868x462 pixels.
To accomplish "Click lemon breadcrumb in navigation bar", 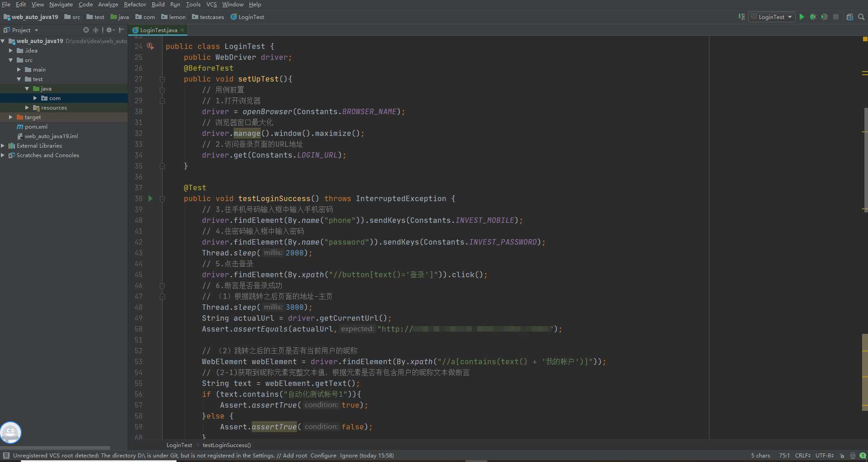I will (x=174, y=17).
